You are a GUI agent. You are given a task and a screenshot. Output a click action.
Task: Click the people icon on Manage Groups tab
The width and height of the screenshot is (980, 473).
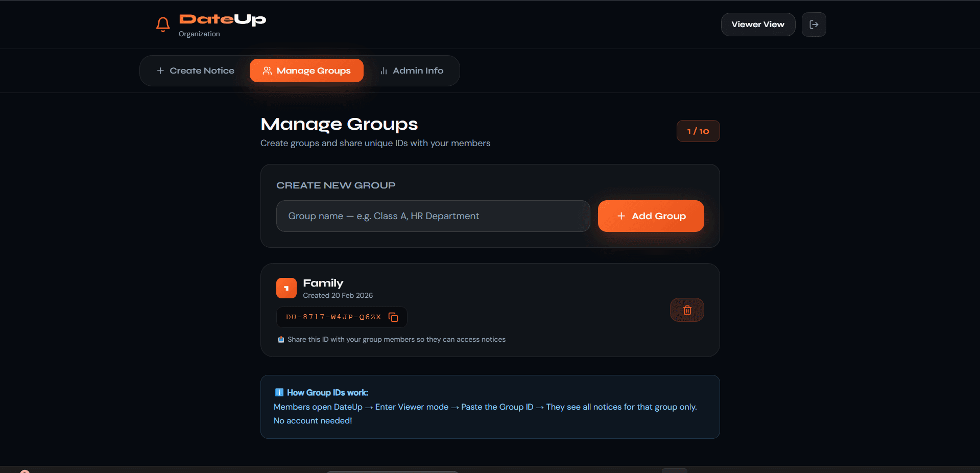(x=266, y=71)
